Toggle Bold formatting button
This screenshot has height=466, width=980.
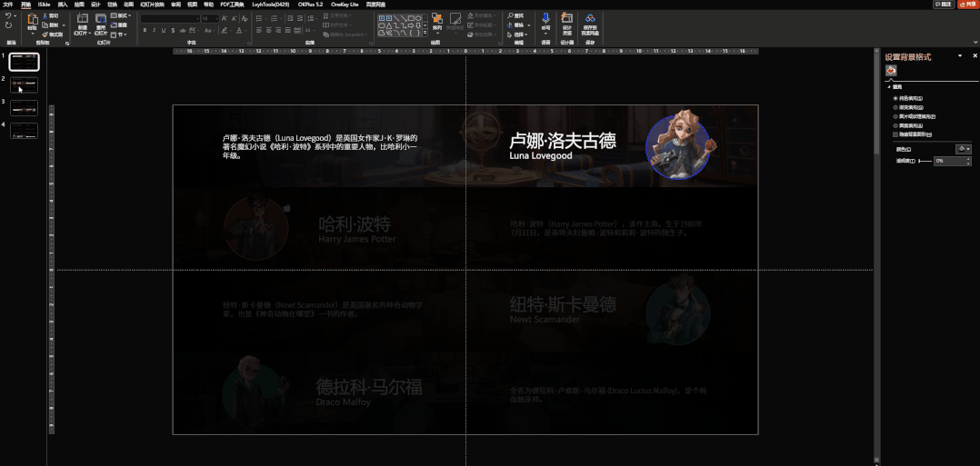click(145, 30)
